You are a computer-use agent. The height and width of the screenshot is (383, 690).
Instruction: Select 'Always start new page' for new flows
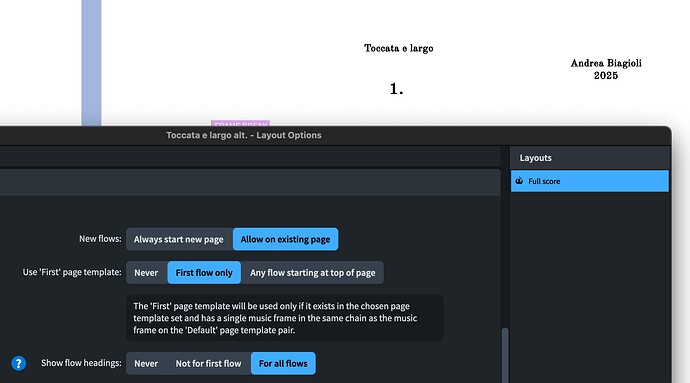[x=179, y=239]
